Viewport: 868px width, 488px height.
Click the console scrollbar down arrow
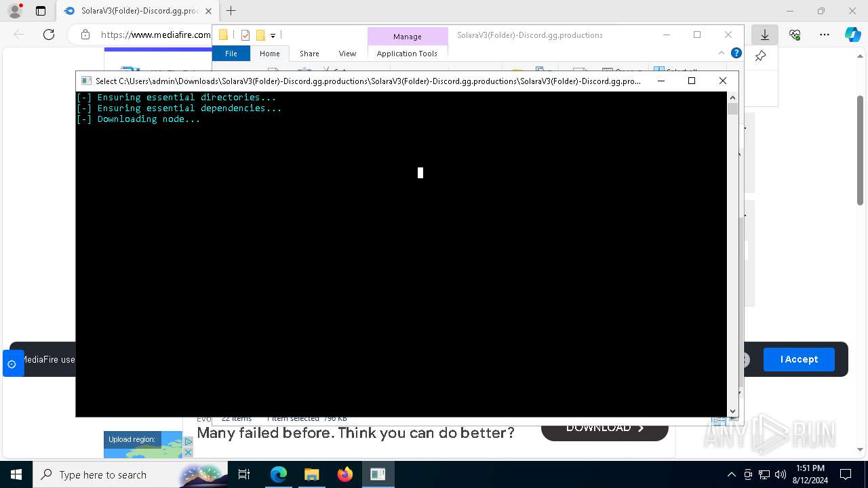point(732,411)
